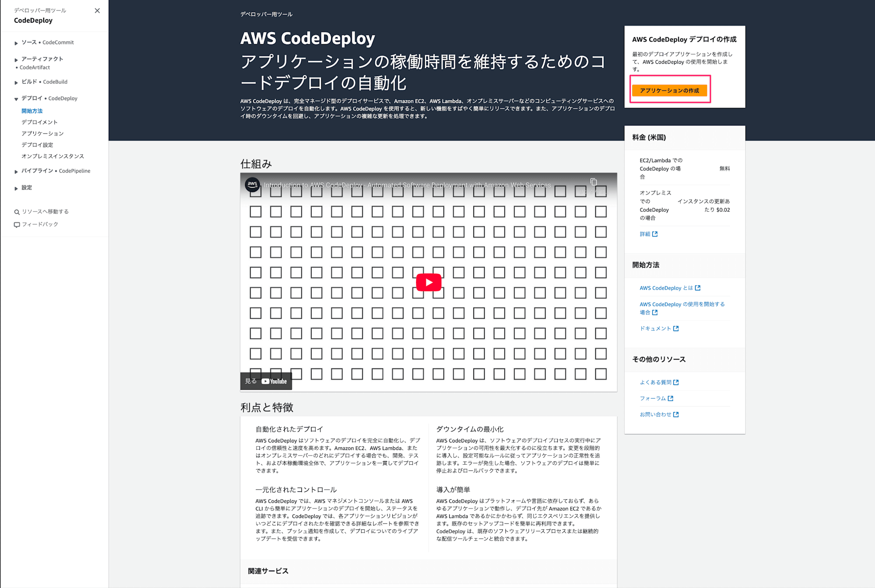Click the その他のリソース panel heading
This screenshot has height=588, width=875.
pos(659,359)
